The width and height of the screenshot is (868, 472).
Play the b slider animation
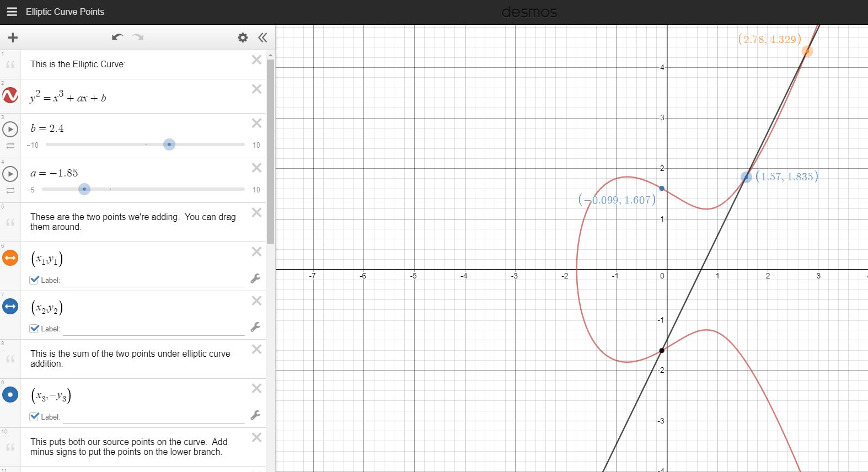point(10,130)
